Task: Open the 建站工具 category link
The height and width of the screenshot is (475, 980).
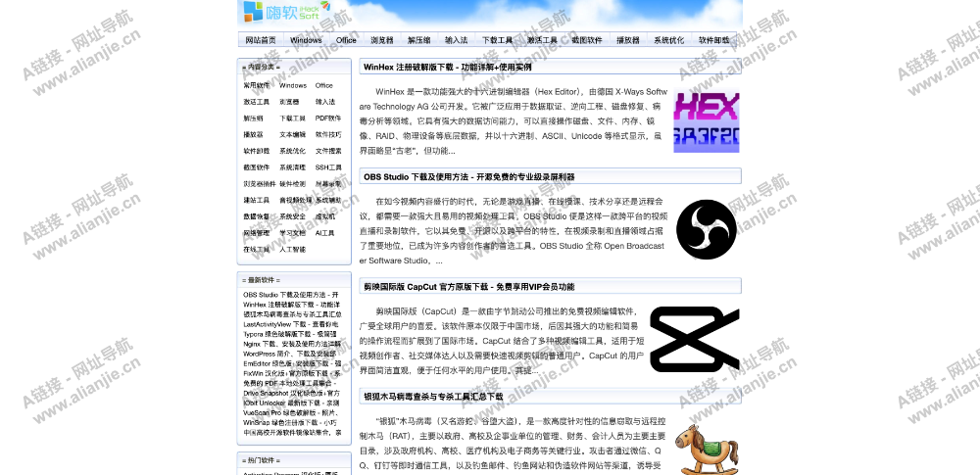Action: coord(257,200)
